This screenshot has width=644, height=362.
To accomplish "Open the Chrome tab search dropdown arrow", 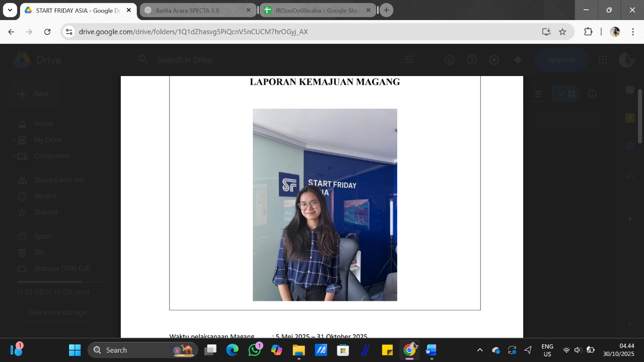I will (x=10, y=10).
